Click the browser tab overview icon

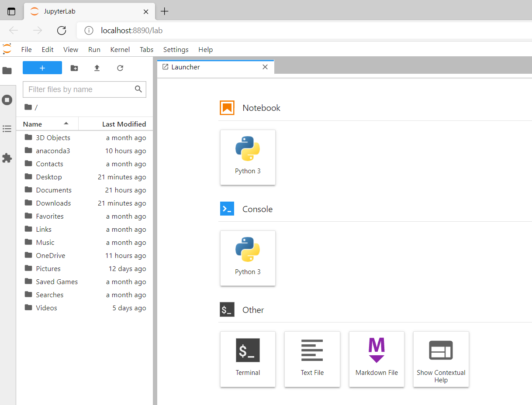coord(12,12)
